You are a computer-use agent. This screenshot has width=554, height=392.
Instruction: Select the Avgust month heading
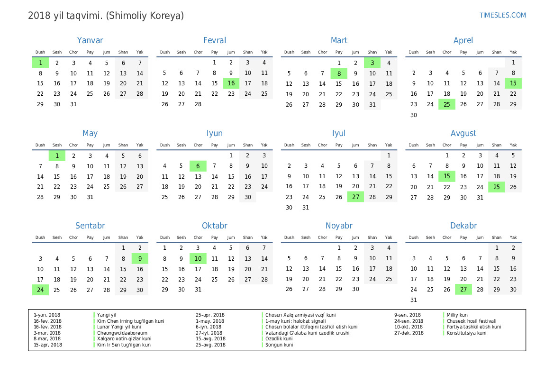[463, 133]
